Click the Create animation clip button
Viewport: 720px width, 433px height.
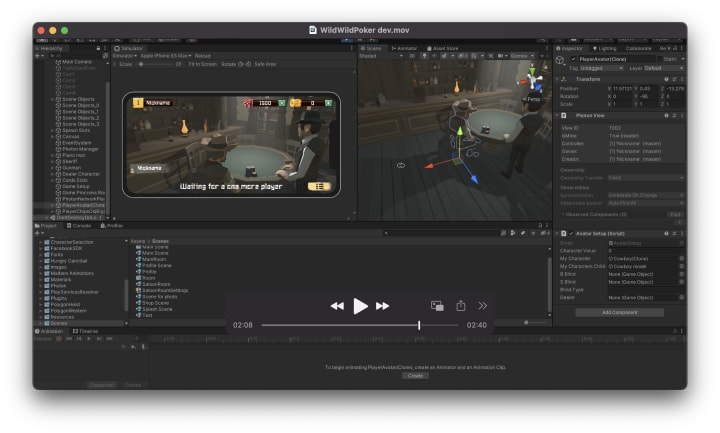pyautogui.click(x=416, y=376)
